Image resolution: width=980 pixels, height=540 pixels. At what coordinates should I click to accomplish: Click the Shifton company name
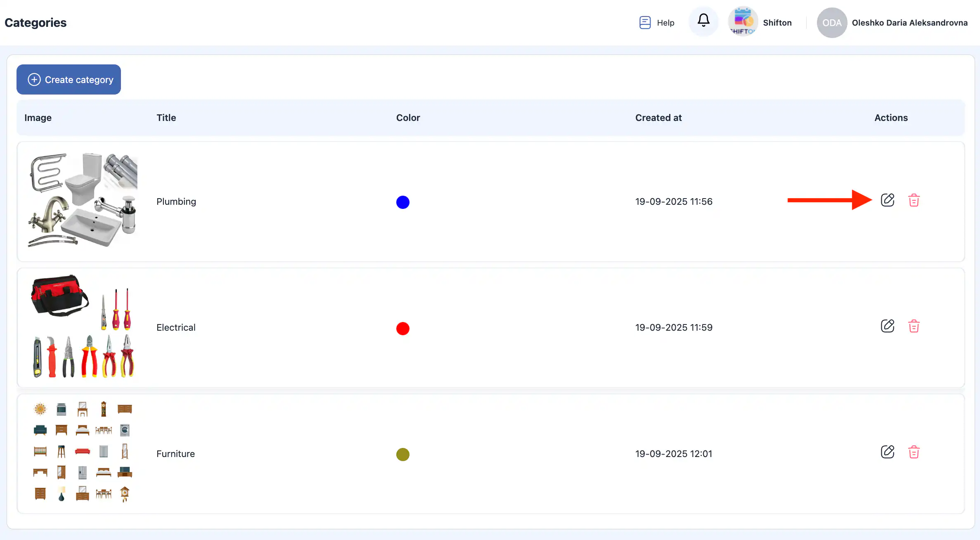click(x=777, y=23)
